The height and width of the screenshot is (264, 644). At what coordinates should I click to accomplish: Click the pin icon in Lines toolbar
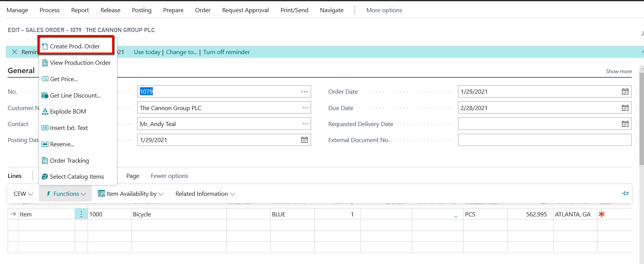[x=625, y=194]
